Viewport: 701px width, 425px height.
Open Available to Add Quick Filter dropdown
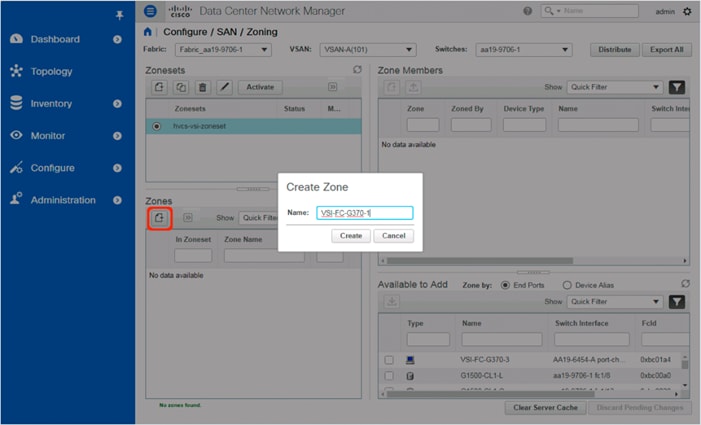point(615,302)
